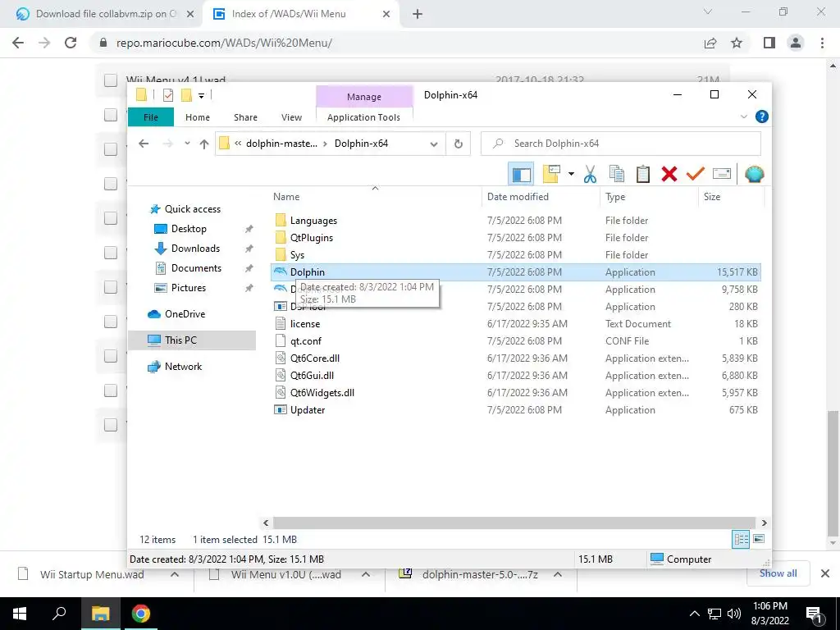Open folder options dropdown arrow in toolbar
This screenshot has width=840, height=630.
pos(571,174)
